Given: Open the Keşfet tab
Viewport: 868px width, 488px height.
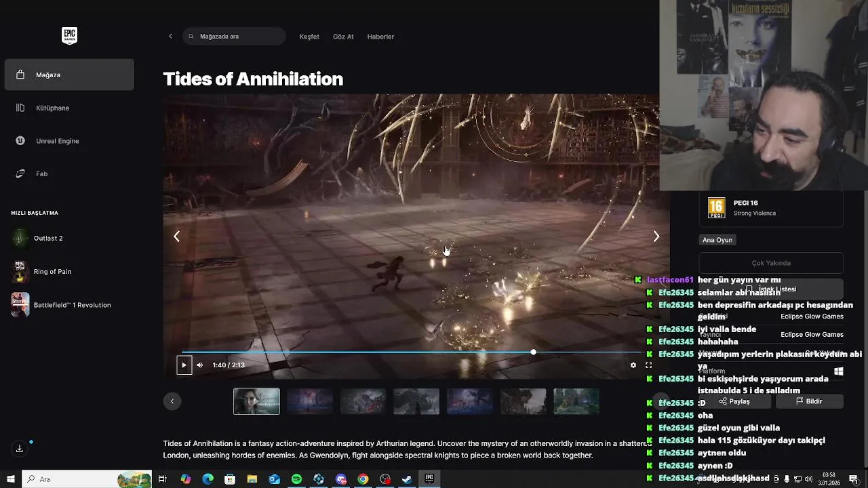Looking at the screenshot, I should coord(309,37).
